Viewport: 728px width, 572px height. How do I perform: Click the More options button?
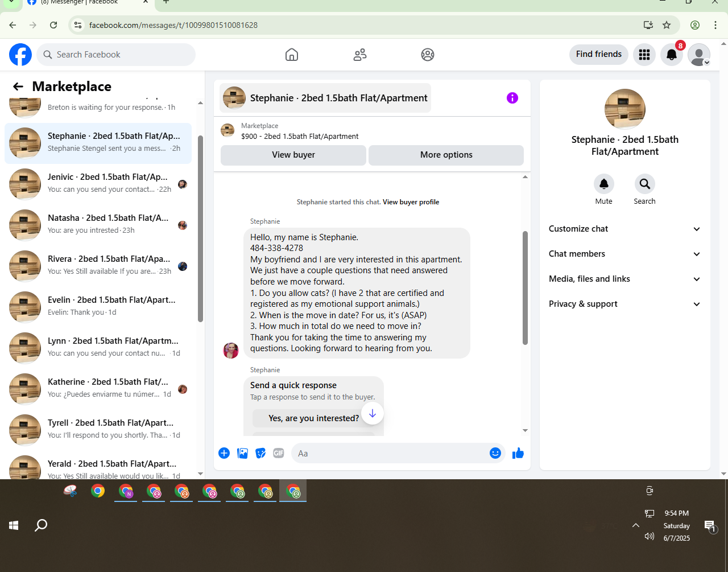point(446,155)
